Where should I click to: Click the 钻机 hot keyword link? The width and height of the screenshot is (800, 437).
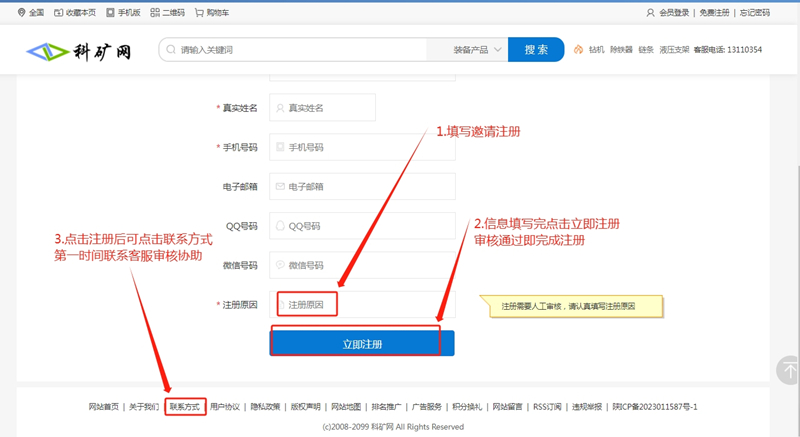597,50
